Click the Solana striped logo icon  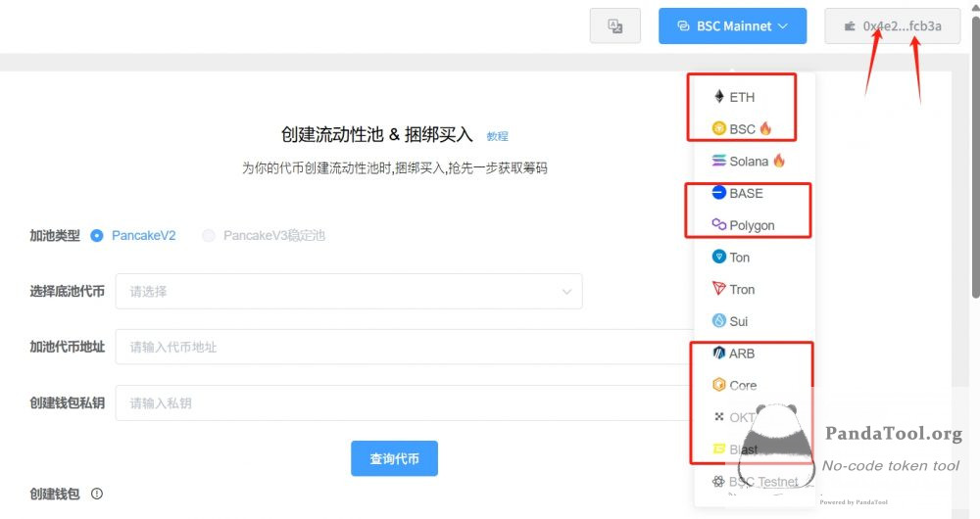pyautogui.click(x=719, y=161)
